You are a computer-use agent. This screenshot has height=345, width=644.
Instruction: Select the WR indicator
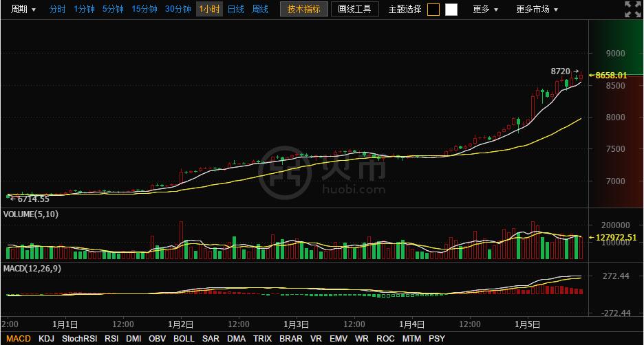pos(361,339)
